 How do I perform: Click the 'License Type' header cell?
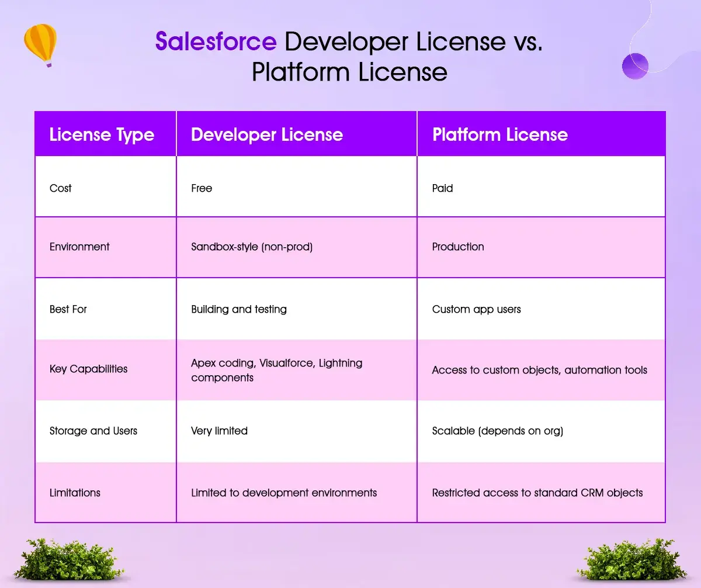tap(102, 134)
